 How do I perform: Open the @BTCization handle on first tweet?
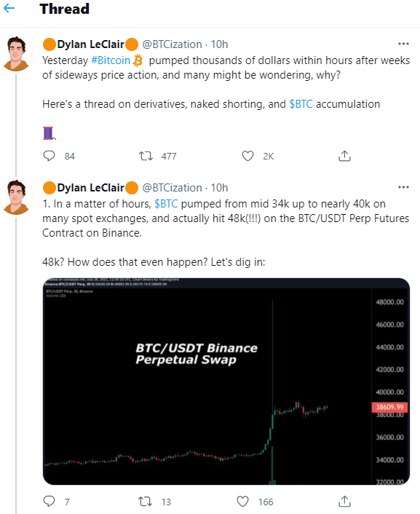click(x=172, y=44)
